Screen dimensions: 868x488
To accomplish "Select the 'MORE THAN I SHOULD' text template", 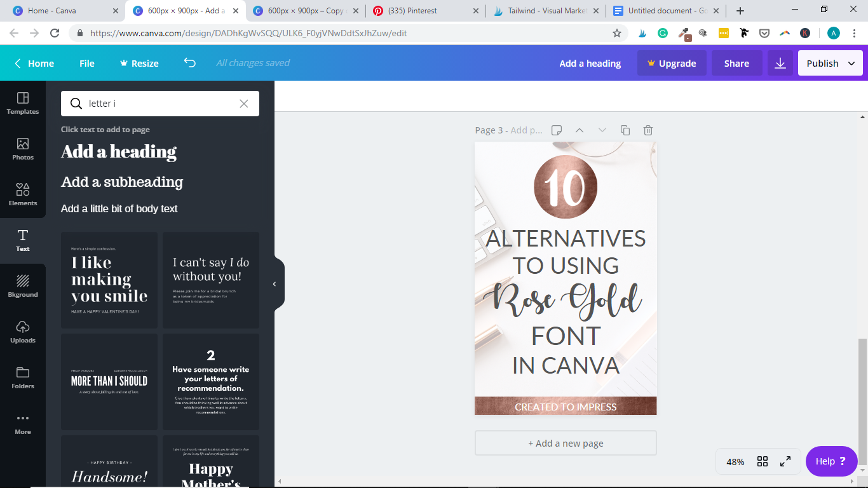I will (109, 382).
